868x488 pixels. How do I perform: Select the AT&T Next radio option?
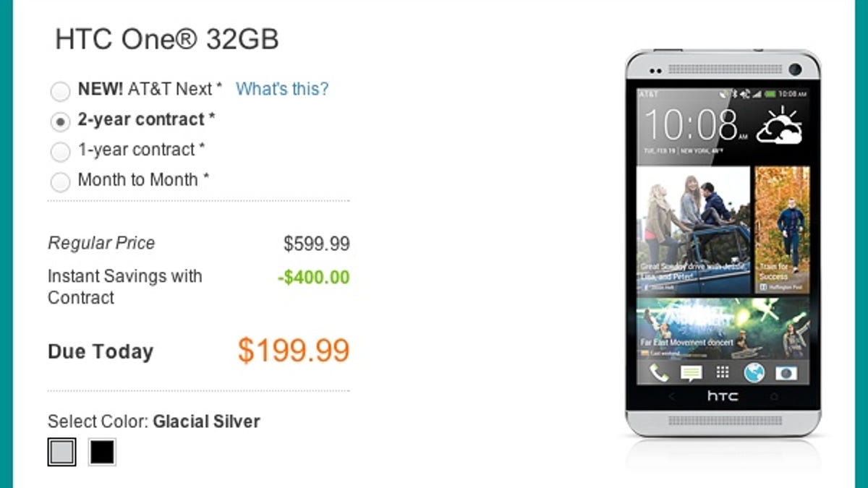coord(61,90)
